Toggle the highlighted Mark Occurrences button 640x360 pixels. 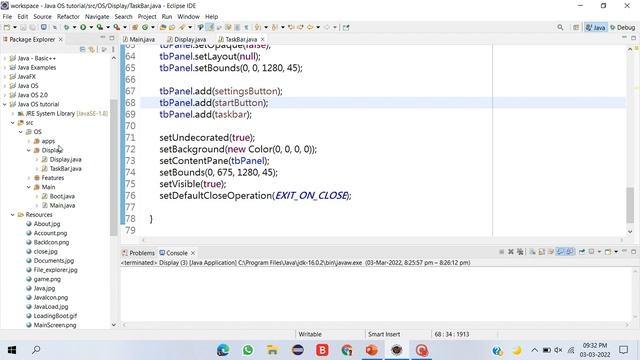[x=211, y=27]
